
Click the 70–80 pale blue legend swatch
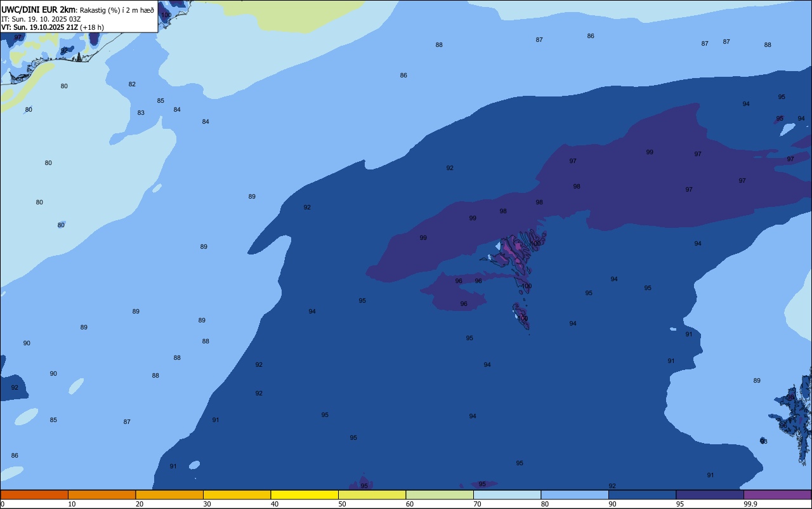(x=507, y=494)
